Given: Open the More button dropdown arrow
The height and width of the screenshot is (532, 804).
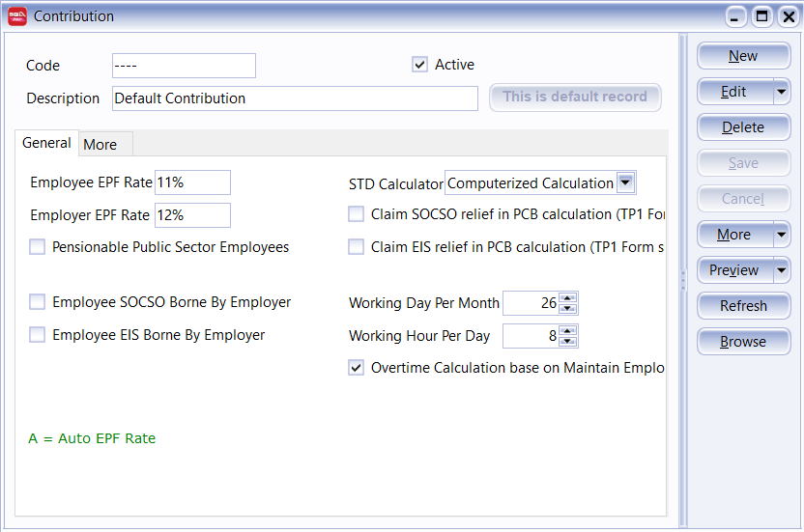Looking at the screenshot, I should pyautogui.click(x=781, y=235).
